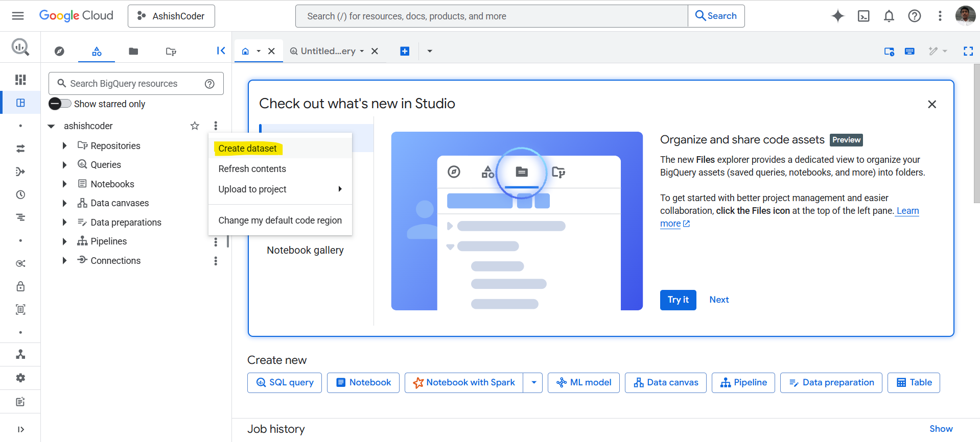Dismiss the what's new in Studio card

(932, 104)
